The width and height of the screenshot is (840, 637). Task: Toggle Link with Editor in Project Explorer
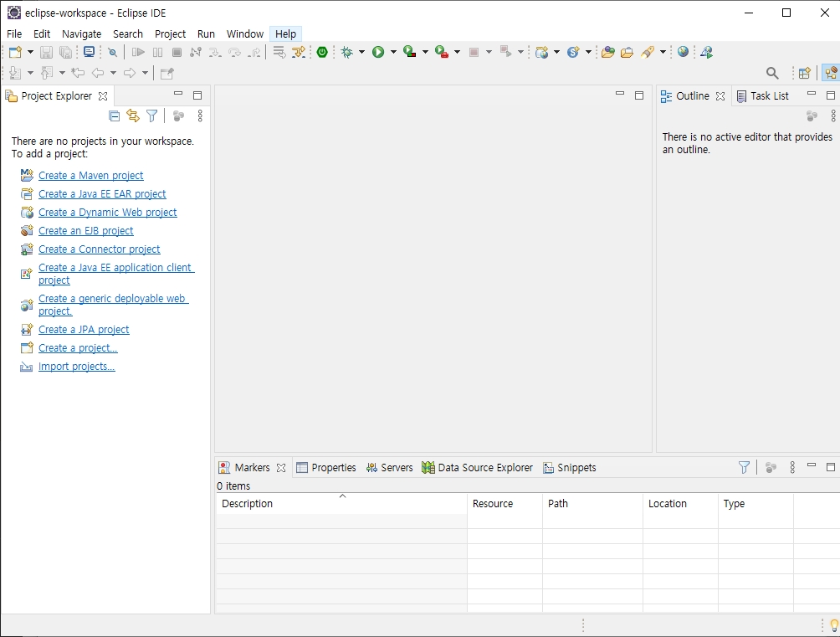click(x=133, y=116)
